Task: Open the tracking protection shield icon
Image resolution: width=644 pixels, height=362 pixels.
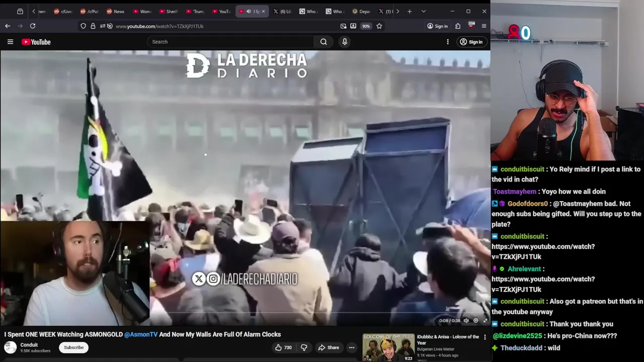Action: coord(83,26)
